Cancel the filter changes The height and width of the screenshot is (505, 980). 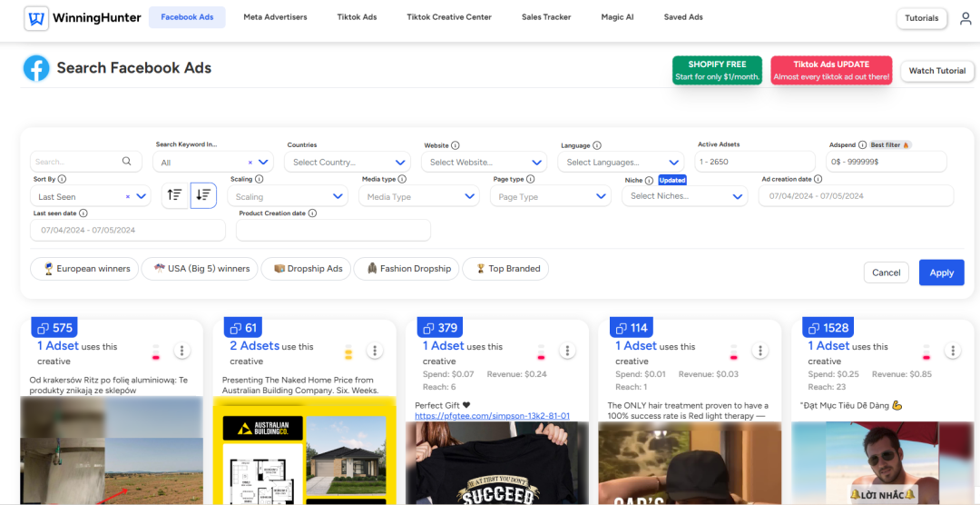coord(887,272)
